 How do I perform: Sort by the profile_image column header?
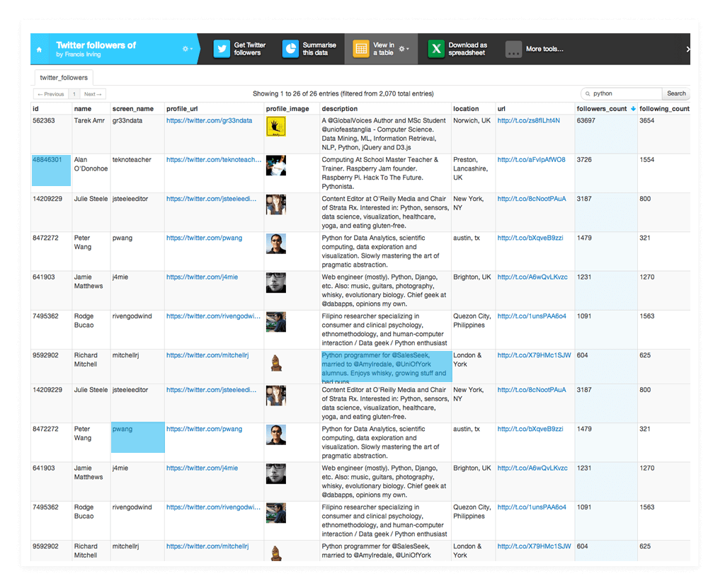pos(287,108)
